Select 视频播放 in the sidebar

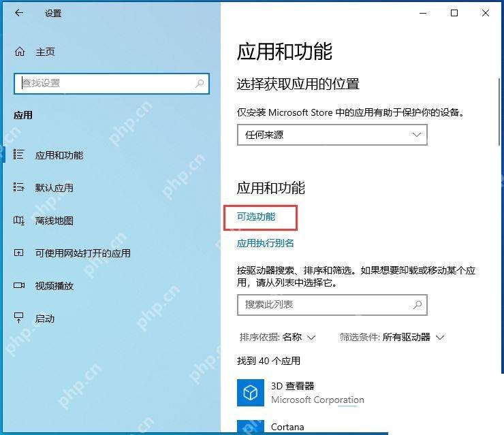54,286
